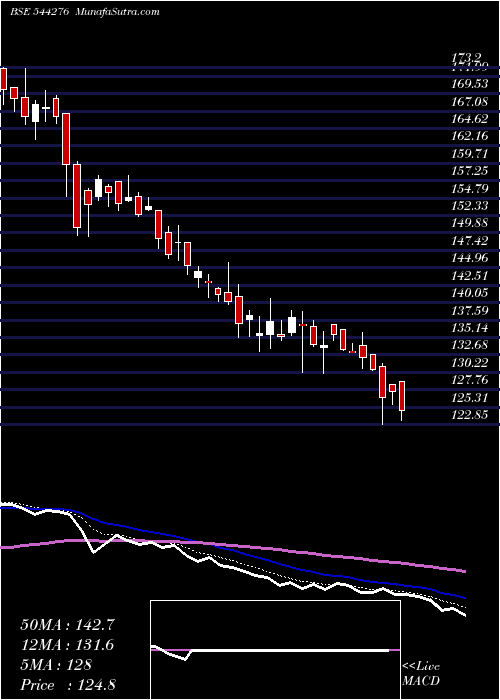This screenshot has height=700, width=500.
Task: Click the 157.25 price axis label
Action: tap(470, 172)
